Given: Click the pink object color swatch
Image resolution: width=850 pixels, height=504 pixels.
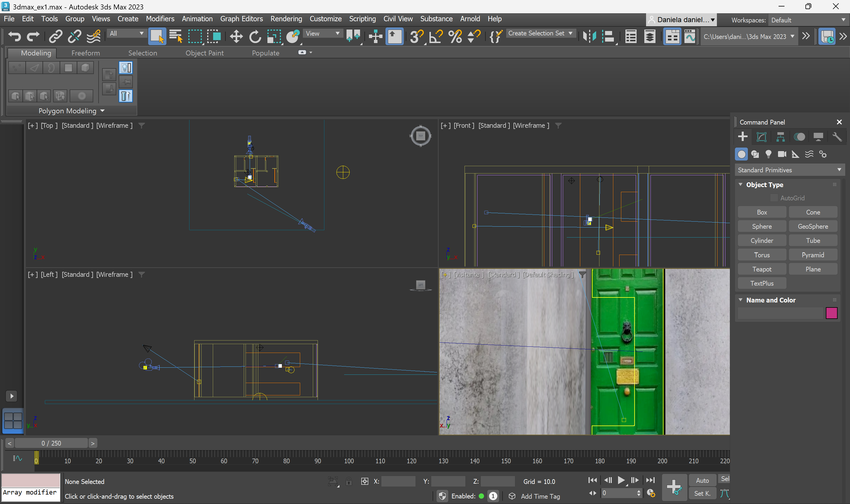Looking at the screenshot, I should coord(831,313).
